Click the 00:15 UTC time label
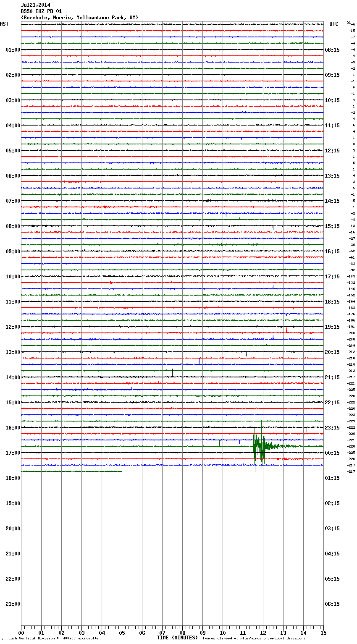The height and width of the screenshot is (644, 357). pos(332,453)
